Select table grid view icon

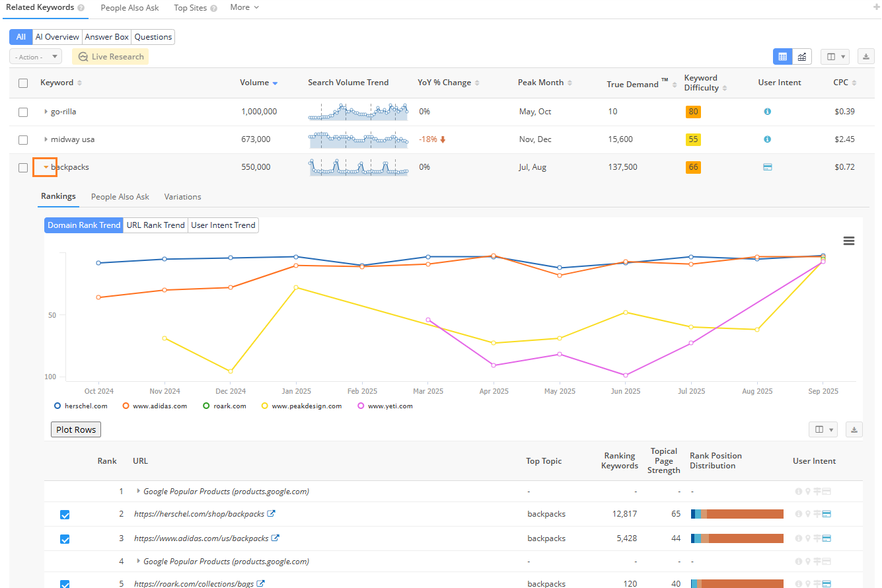click(783, 57)
